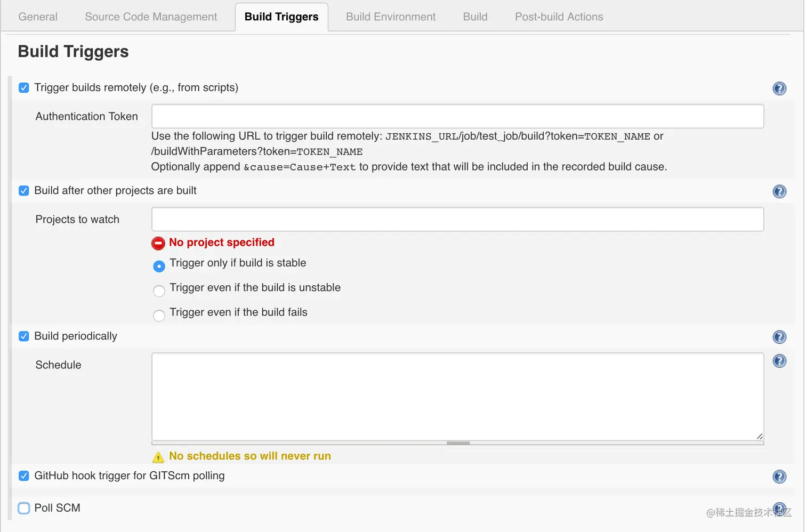Open help icon next to Schedule field
806x532 pixels.
point(779,361)
